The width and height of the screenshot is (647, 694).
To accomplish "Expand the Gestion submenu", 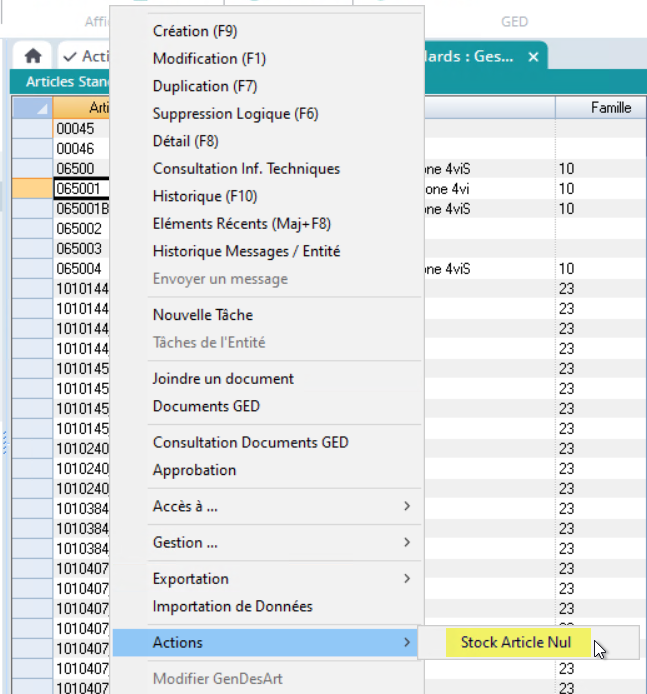I will click(x=406, y=542).
